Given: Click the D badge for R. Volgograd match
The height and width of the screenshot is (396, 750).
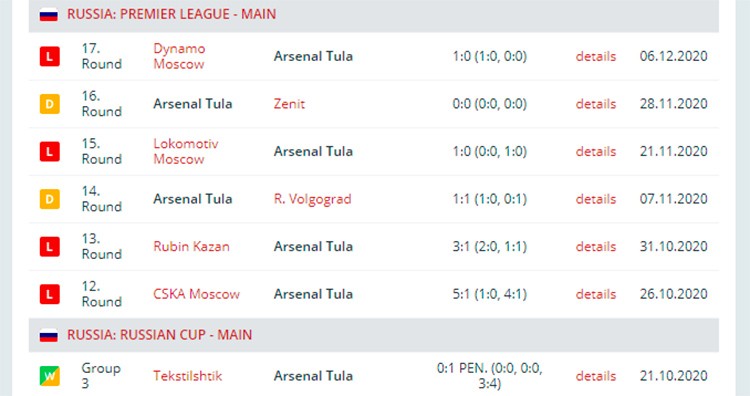Looking at the screenshot, I should coord(49,199).
